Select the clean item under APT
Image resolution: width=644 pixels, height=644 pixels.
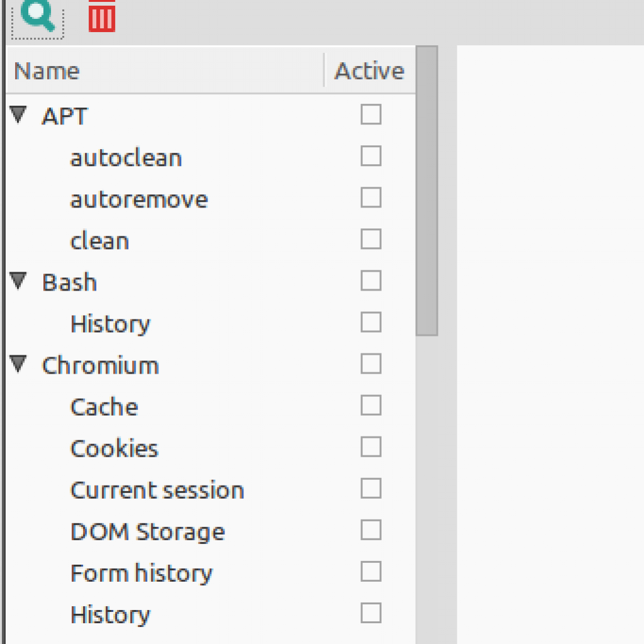pos(100,241)
